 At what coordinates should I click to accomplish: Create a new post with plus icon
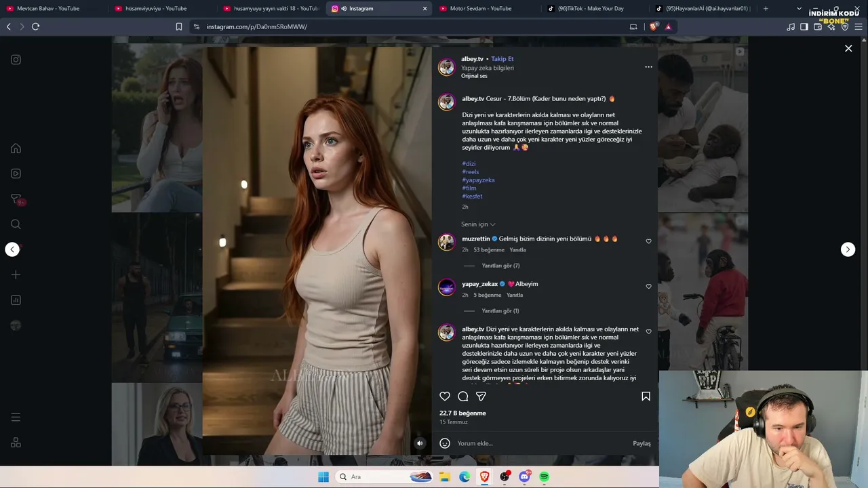click(16, 274)
